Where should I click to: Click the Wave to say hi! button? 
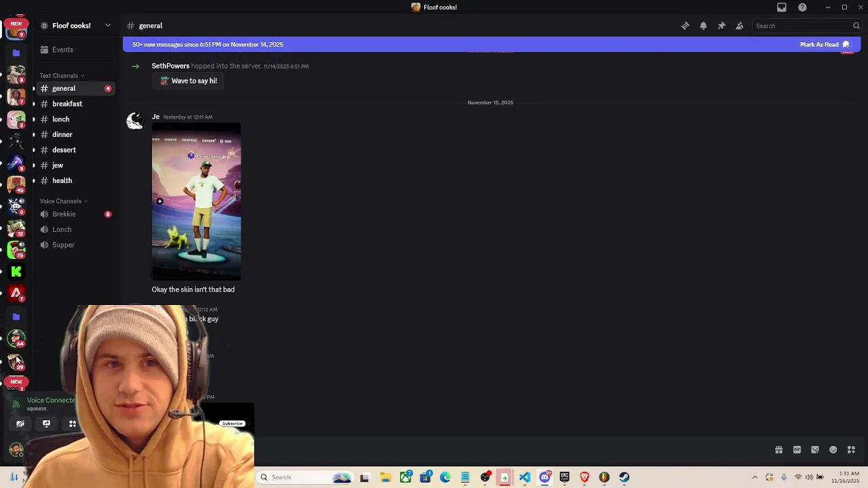click(x=189, y=81)
